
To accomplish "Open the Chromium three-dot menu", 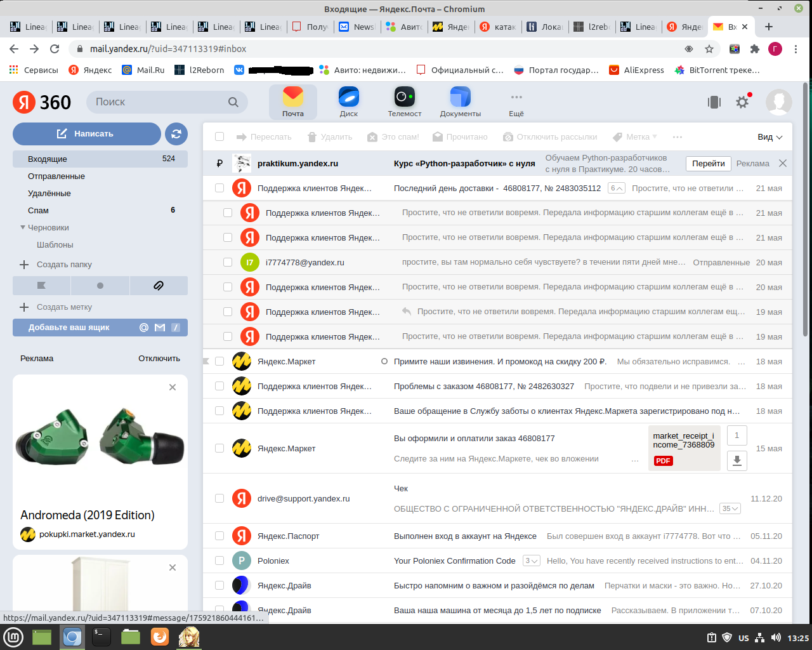I will [x=796, y=49].
